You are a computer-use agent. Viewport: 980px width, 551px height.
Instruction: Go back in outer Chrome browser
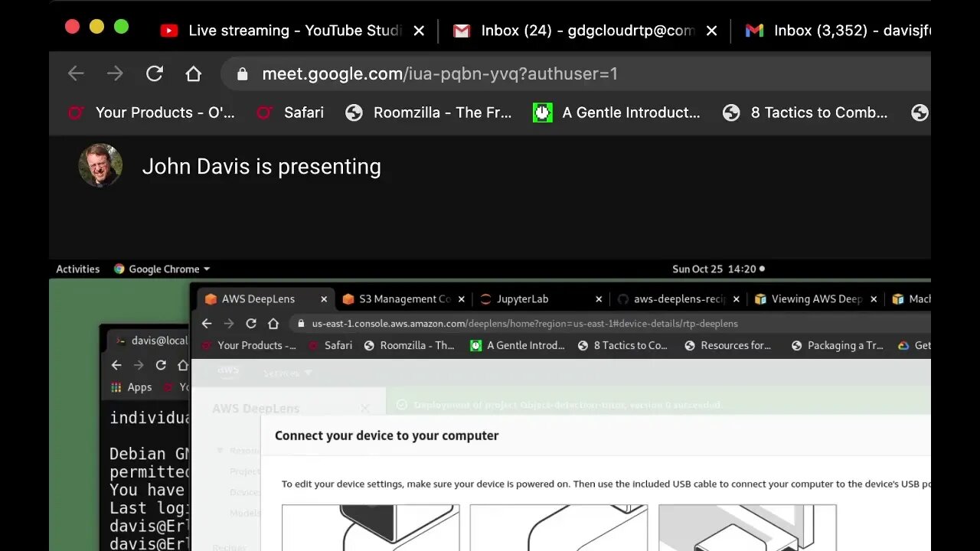[x=76, y=73]
